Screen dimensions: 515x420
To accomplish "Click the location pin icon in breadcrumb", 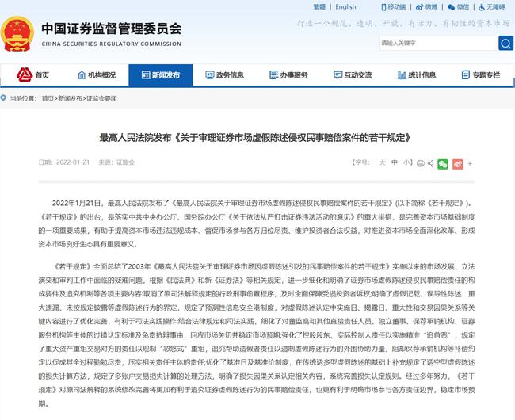I will (x=3, y=97).
